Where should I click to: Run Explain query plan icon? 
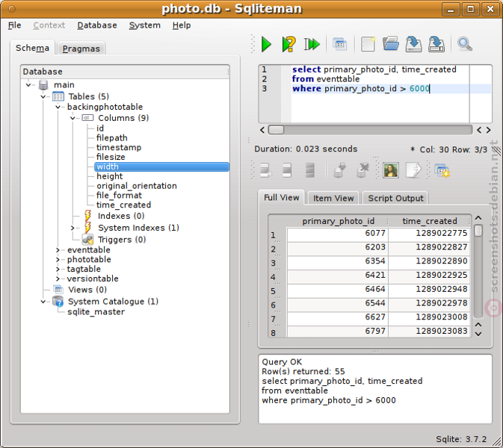(x=288, y=44)
